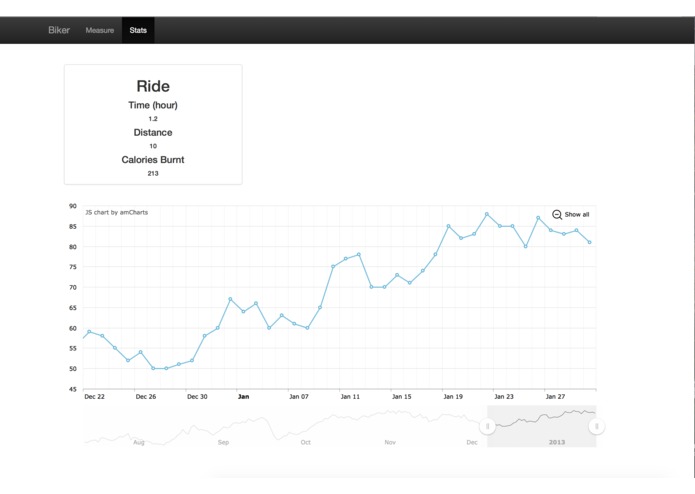Image resolution: width=695 pixels, height=494 pixels.
Task: Select the Stats tab
Action: 138,30
